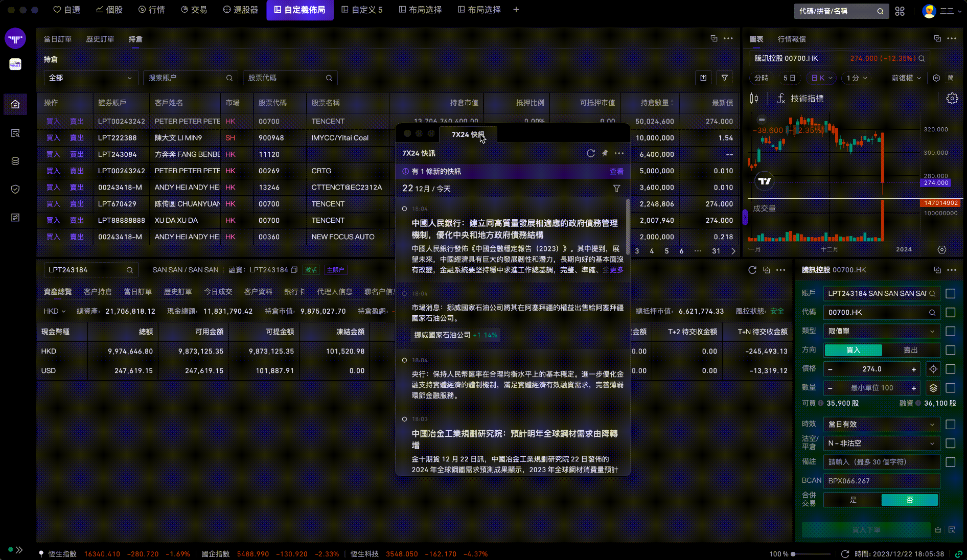Refresh the LPT243184 account panel
The width and height of the screenshot is (967, 560).
(x=752, y=270)
